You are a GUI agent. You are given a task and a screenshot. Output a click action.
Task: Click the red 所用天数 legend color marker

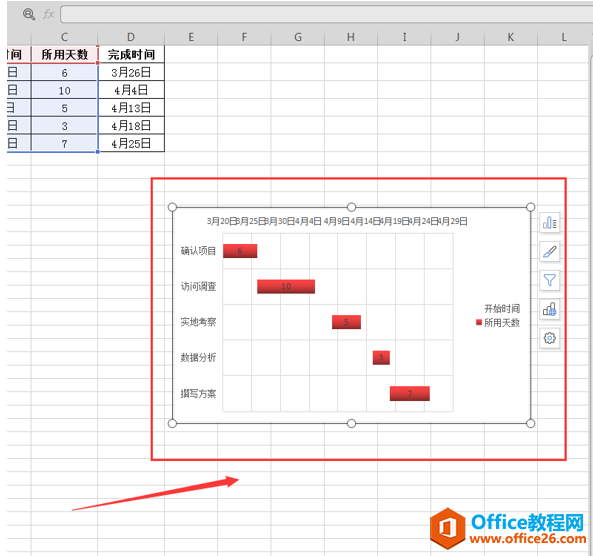[479, 322]
